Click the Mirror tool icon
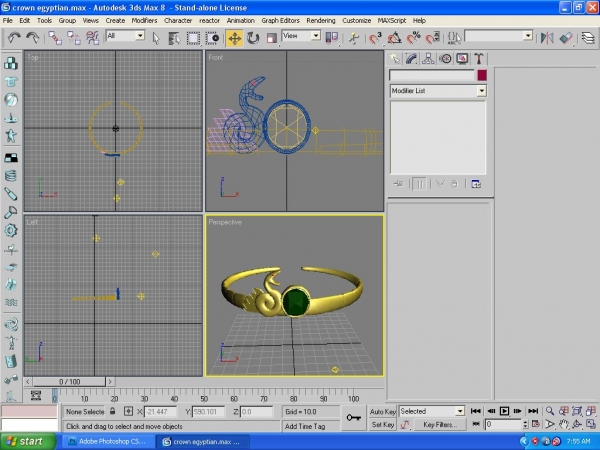This screenshot has height=450, width=600. click(547, 38)
